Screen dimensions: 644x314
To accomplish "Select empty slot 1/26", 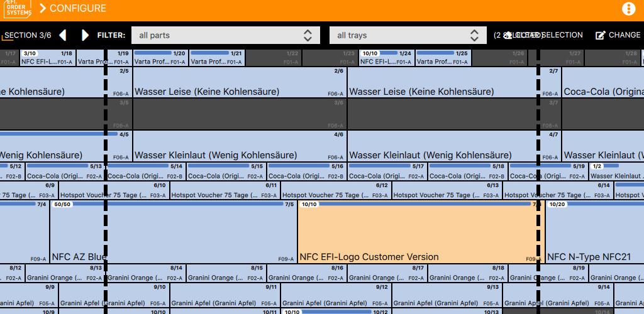I will point(499,58).
